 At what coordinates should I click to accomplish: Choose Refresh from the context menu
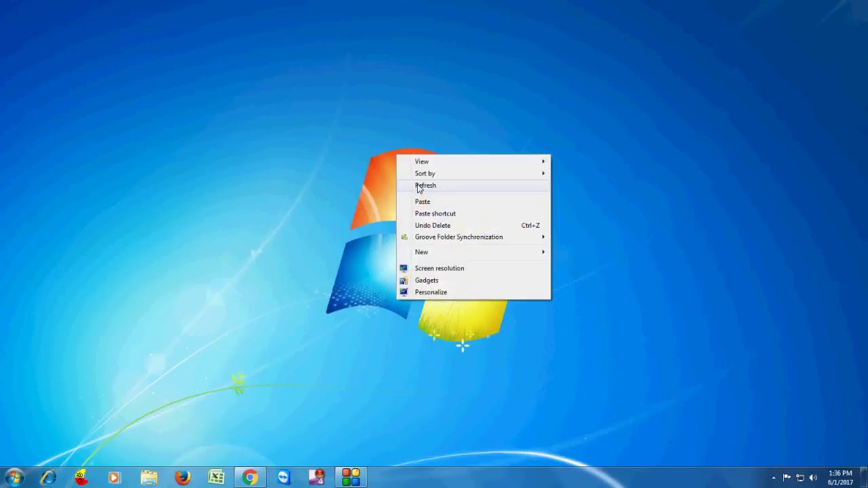pos(473,186)
